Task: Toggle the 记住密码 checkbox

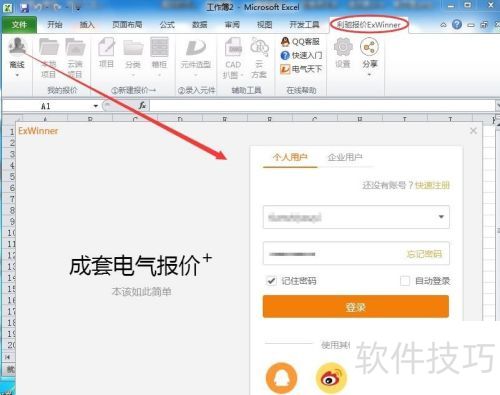Action: (271, 281)
